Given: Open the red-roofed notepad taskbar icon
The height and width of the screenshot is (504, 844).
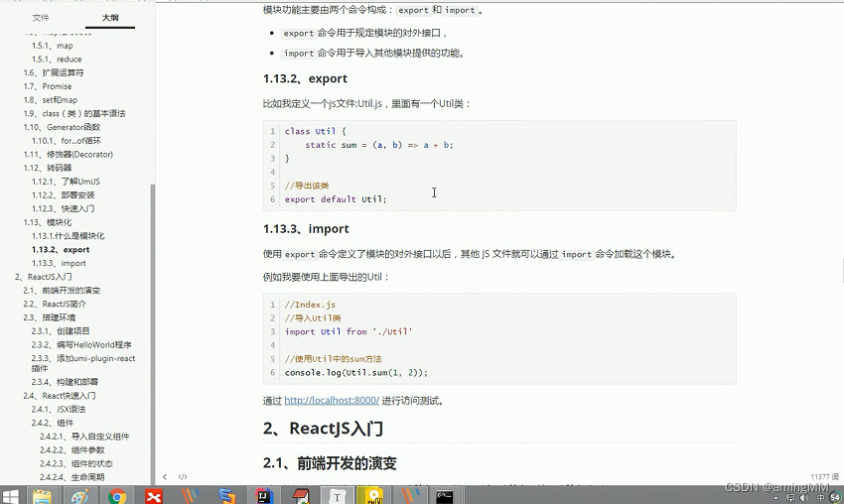Looking at the screenshot, I should tap(300, 496).
